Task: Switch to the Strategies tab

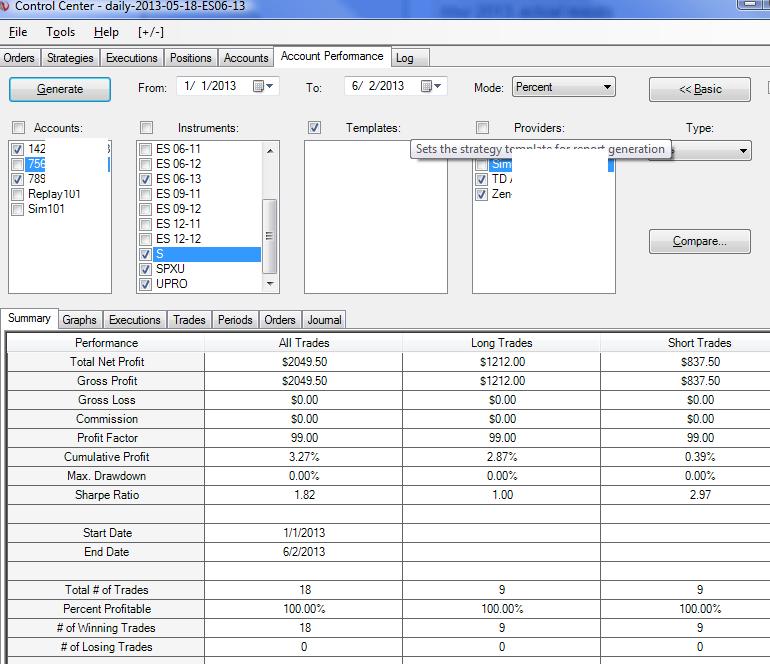Action: point(70,57)
